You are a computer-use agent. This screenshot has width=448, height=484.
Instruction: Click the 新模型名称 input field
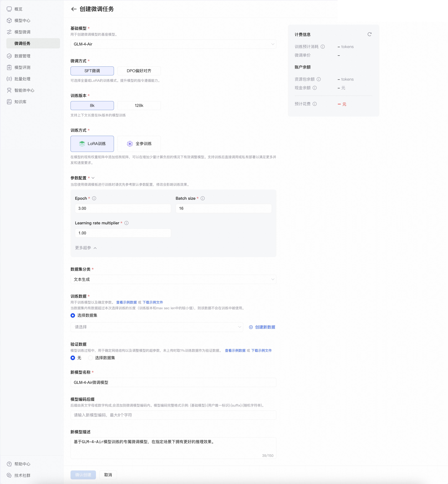(173, 382)
